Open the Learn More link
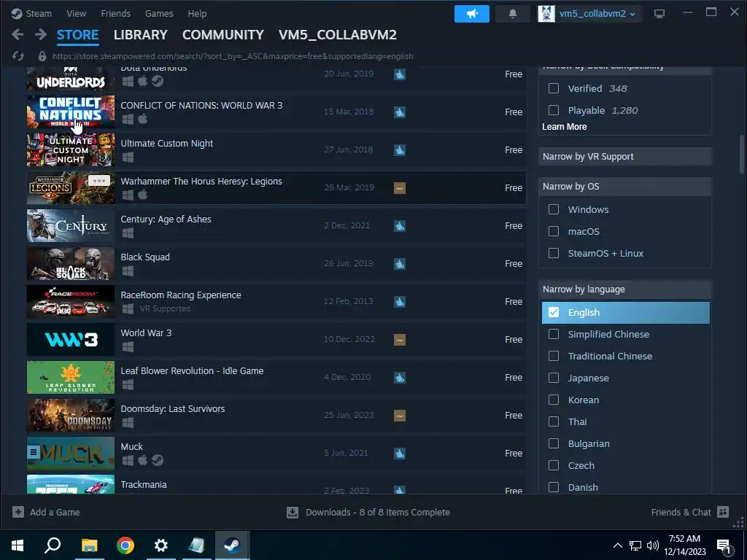This screenshot has height=560, width=747. pyautogui.click(x=564, y=127)
